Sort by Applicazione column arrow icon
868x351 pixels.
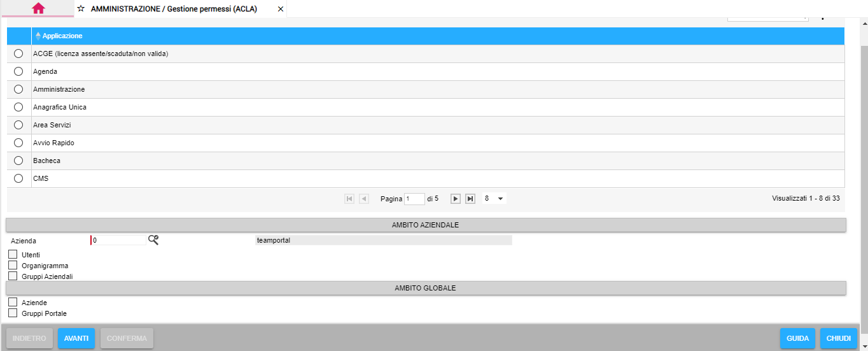coord(38,36)
